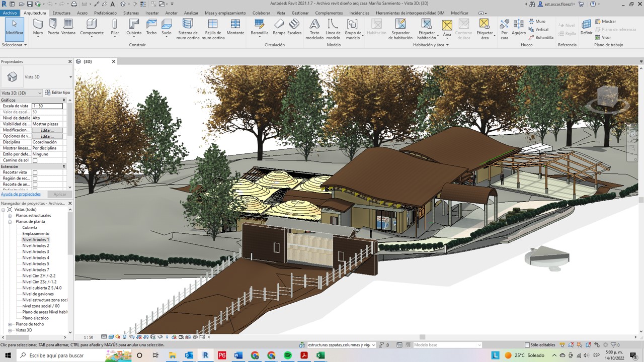
Task: Toggle the Recortar vista checkbox
Action: (x=35, y=173)
